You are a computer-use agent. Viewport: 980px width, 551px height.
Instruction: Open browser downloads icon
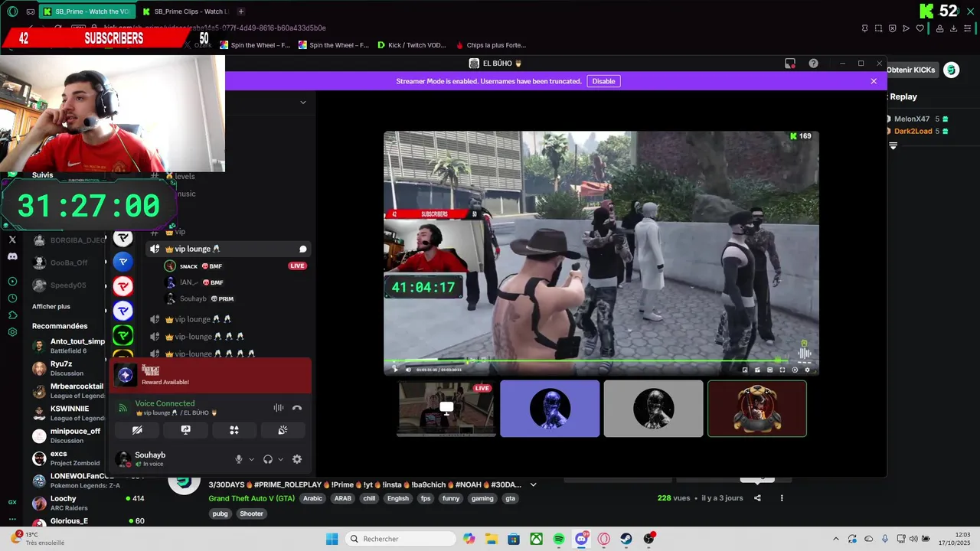click(954, 28)
